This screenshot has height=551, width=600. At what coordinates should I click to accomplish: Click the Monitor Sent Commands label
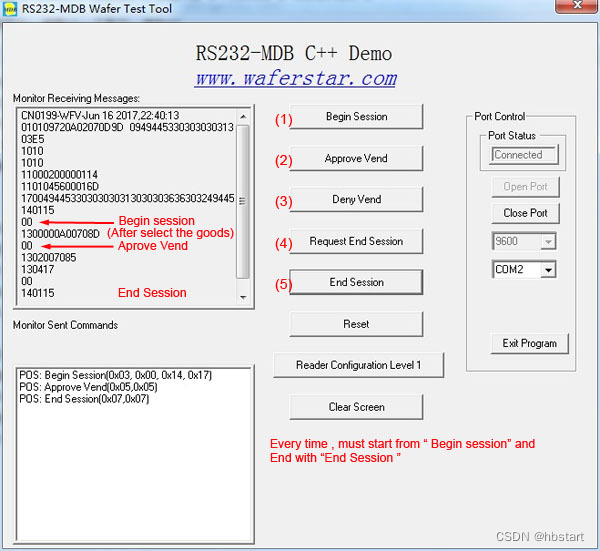tap(65, 325)
